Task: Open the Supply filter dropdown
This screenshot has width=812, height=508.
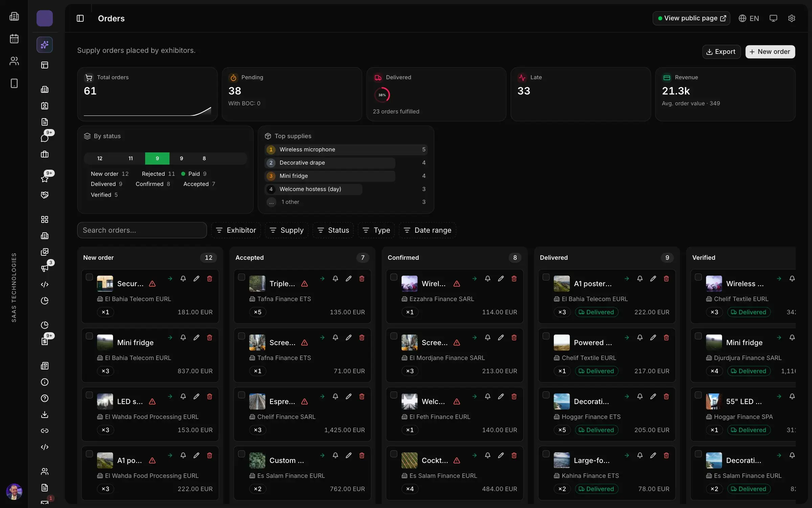Action: tap(287, 230)
